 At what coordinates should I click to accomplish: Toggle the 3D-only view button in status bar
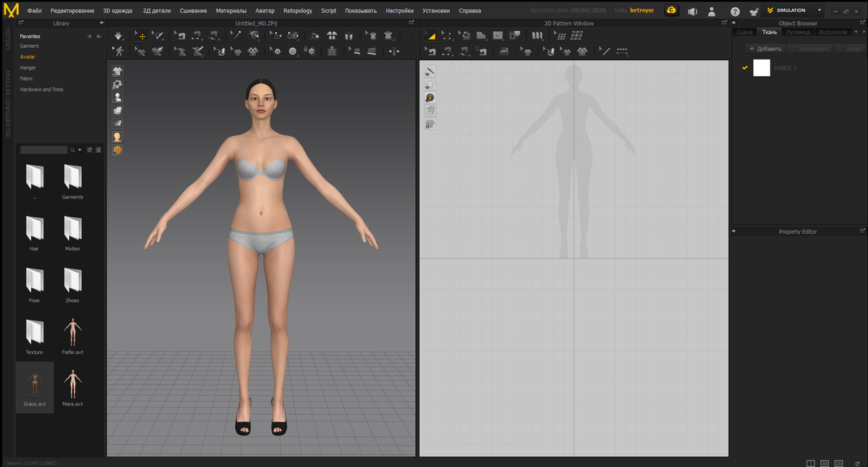[825, 463]
